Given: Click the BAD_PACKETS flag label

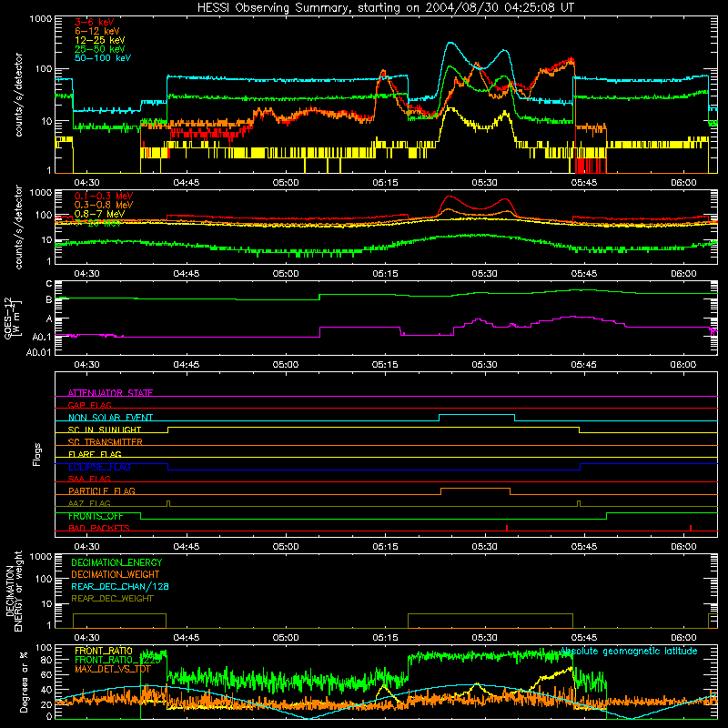Looking at the screenshot, I should (99, 528).
